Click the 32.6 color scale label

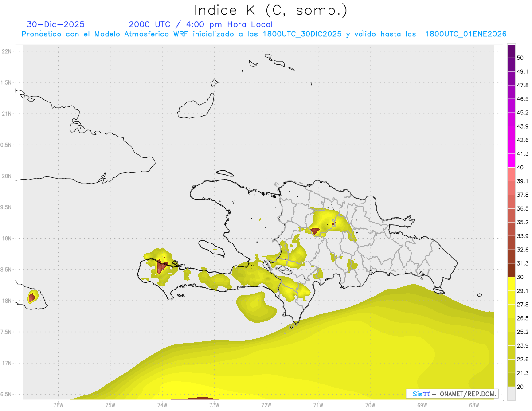523,250
